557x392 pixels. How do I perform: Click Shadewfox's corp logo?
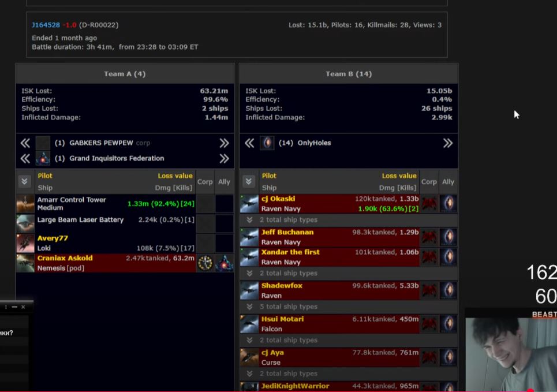[x=429, y=290]
